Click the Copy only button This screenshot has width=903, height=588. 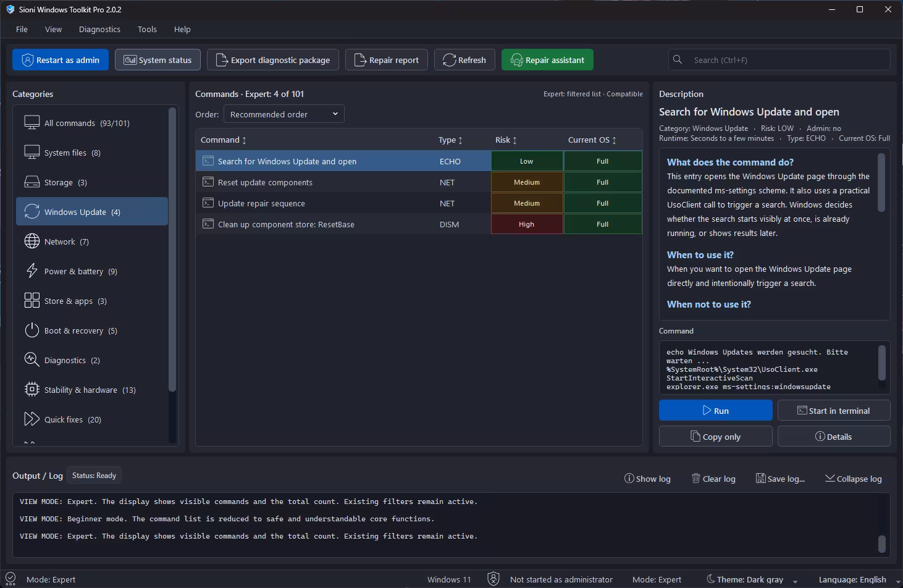coord(715,437)
